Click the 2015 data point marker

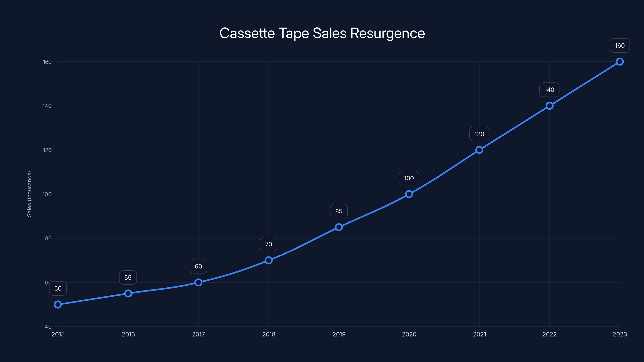(58, 304)
